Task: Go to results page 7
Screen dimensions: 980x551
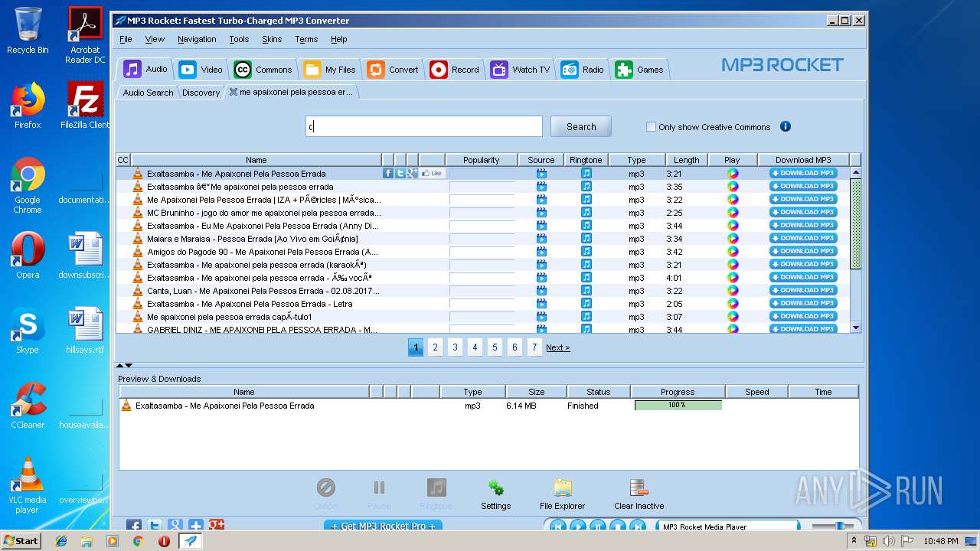Action: 534,347
